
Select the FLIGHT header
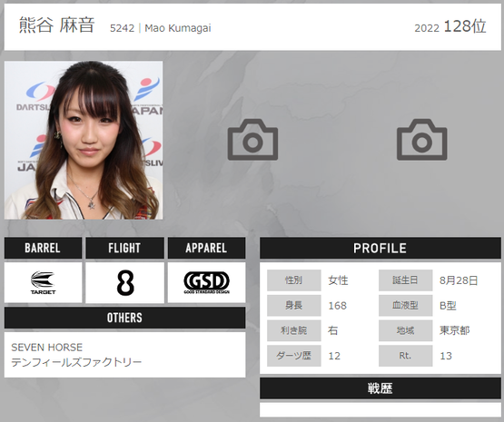coord(124,248)
